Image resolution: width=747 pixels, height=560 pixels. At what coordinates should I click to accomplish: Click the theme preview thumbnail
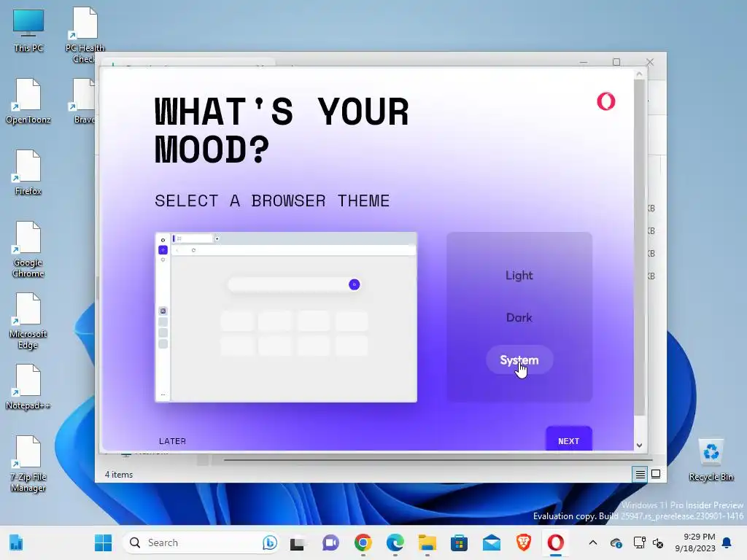point(286,317)
